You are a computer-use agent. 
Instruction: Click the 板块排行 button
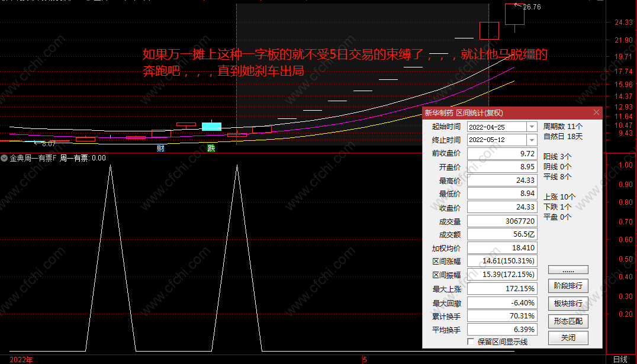pyautogui.click(x=568, y=304)
